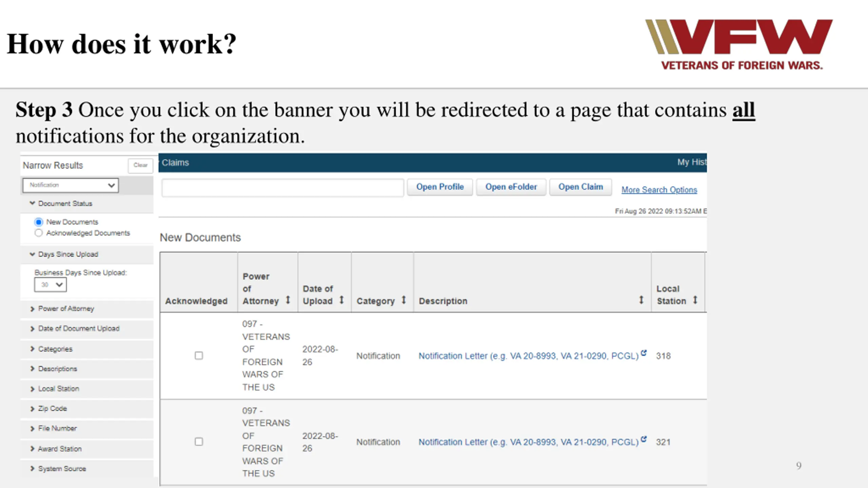The width and height of the screenshot is (868, 488).
Task: Click the Local Station sort arrow
Action: pos(695,300)
